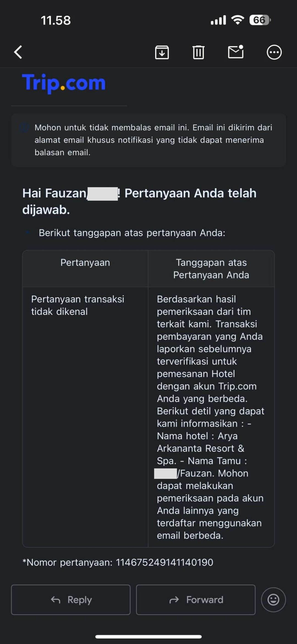Tap the home indicator bar
The width and height of the screenshot is (297, 644).
pos(148,636)
